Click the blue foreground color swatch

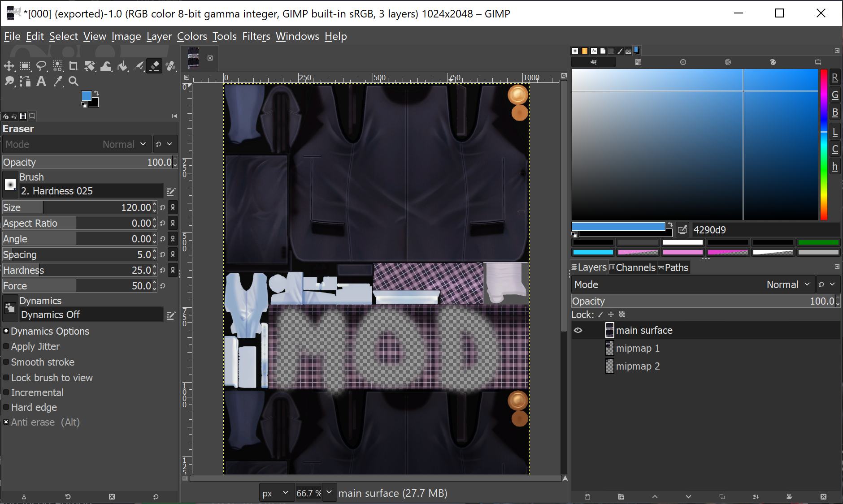tap(86, 95)
